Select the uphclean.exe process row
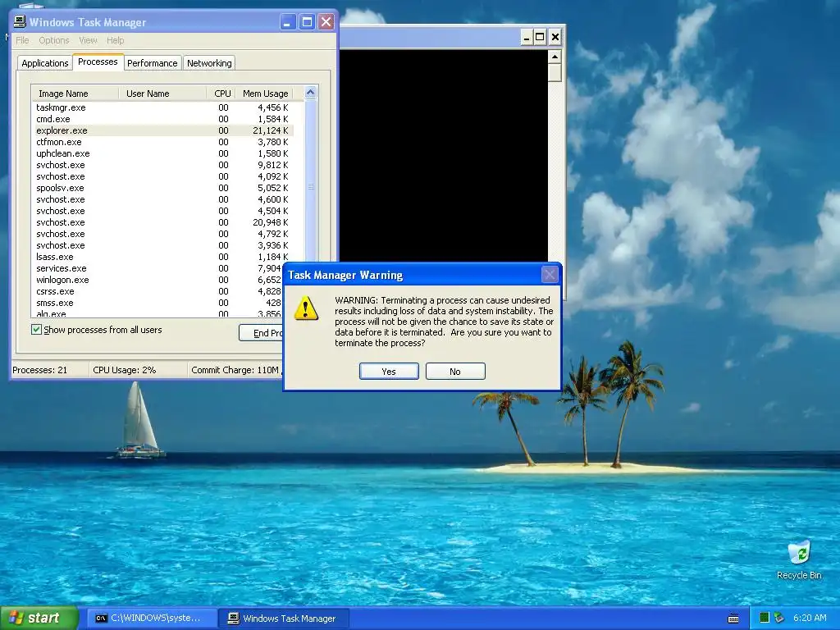 (x=163, y=153)
